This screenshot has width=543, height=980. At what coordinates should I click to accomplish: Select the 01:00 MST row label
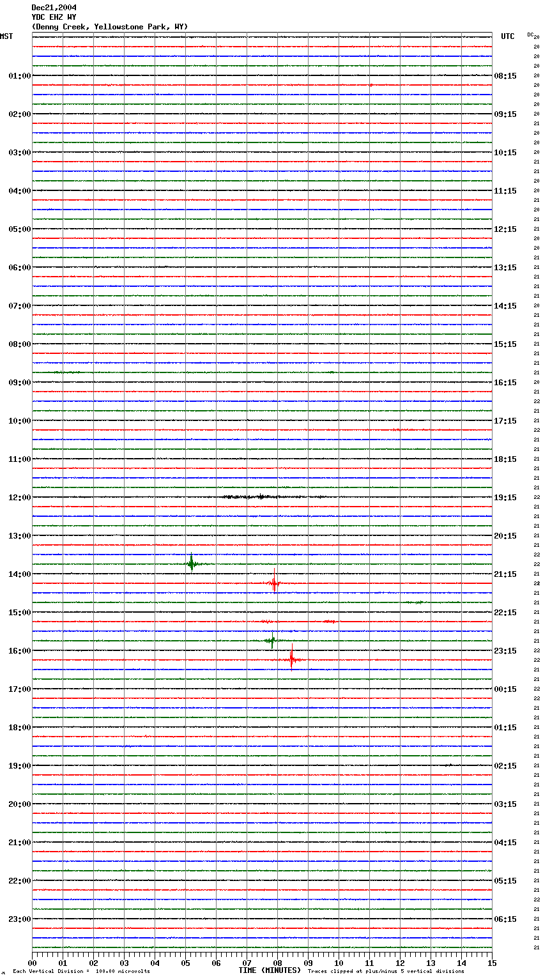[x=19, y=76]
